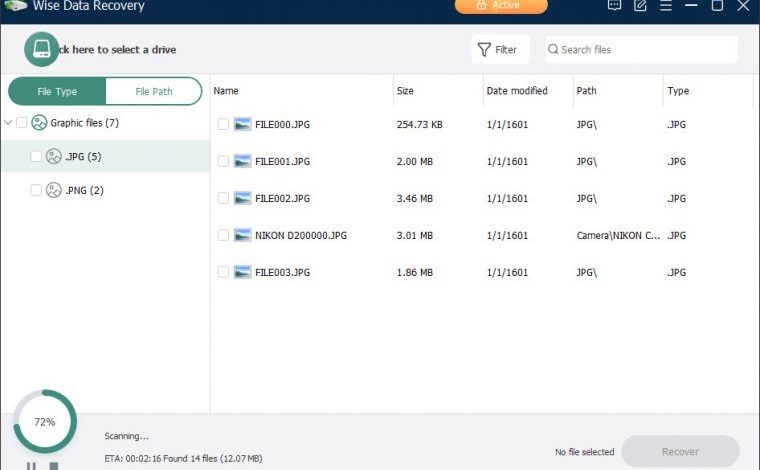This screenshot has width=760, height=470.
Task: Select the FILE001.JPG file name
Action: 283,161
